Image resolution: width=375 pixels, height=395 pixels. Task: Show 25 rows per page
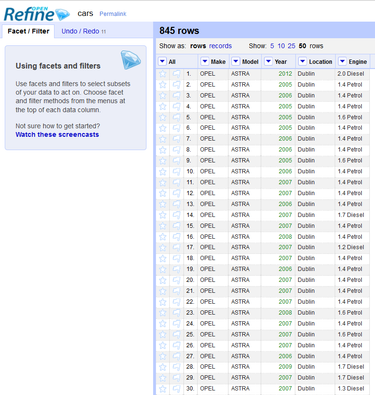(x=292, y=46)
